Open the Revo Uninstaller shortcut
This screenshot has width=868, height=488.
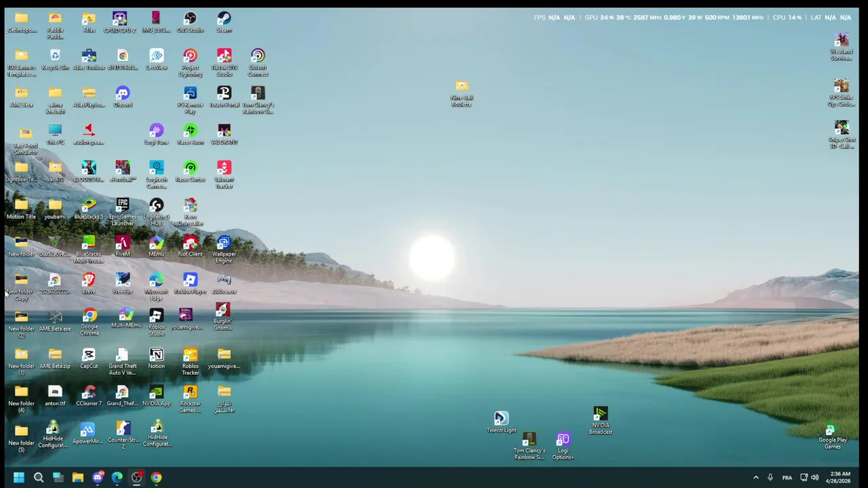coord(190,211)
